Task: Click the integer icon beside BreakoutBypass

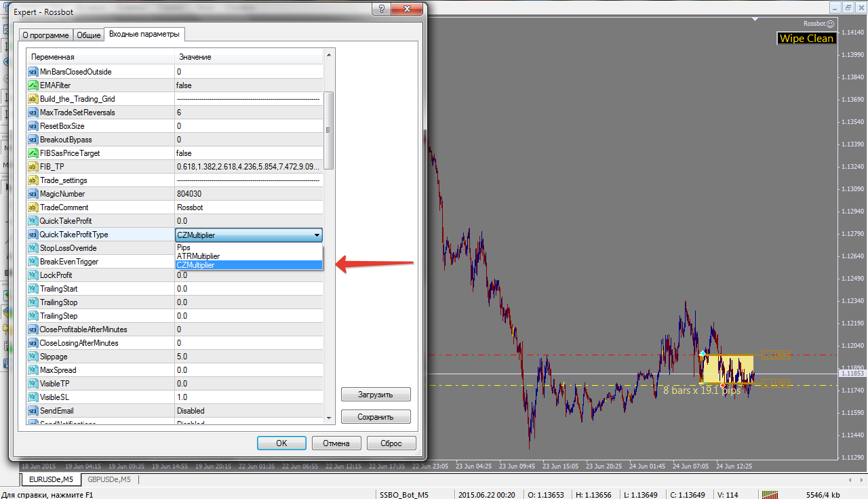Action: point(33,140)
